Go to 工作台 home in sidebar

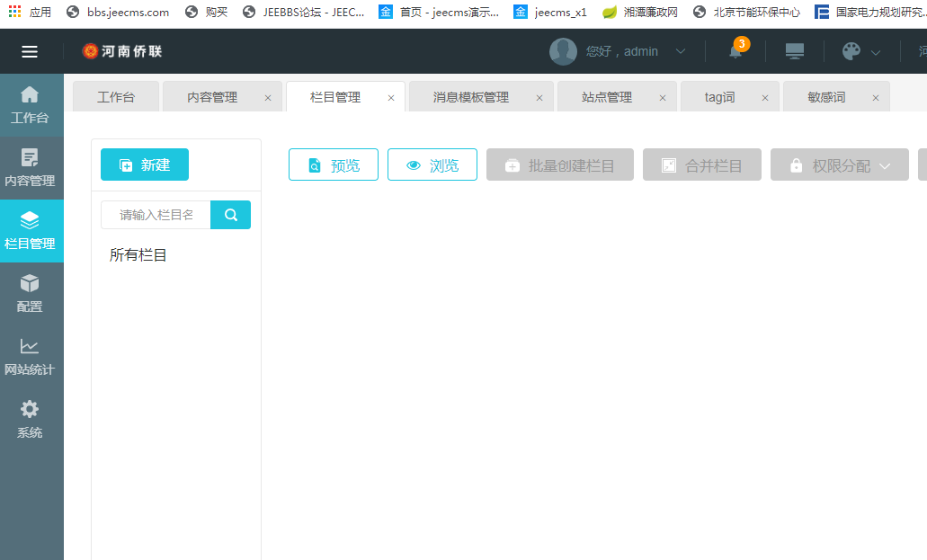click(30, 104)
